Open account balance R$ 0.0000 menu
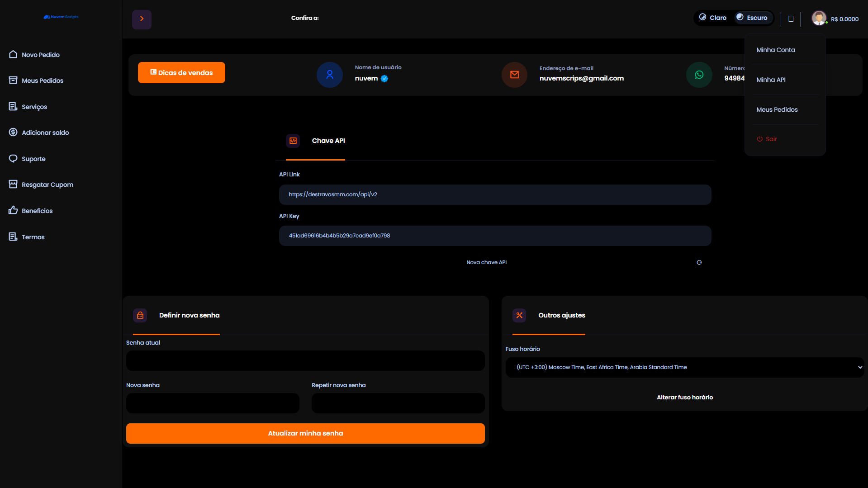This screenshot has width=868, height=488. 844,19
